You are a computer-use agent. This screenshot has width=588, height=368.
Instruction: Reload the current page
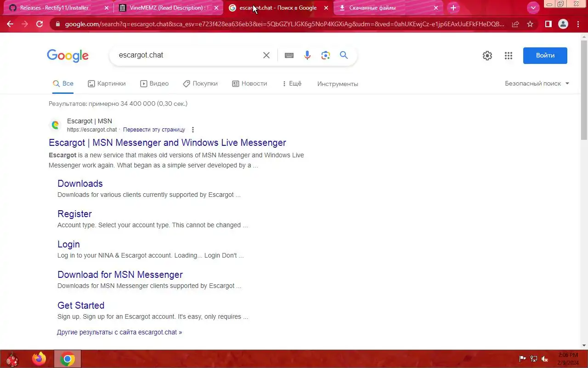pyautogui.click(x=40, y=24)
